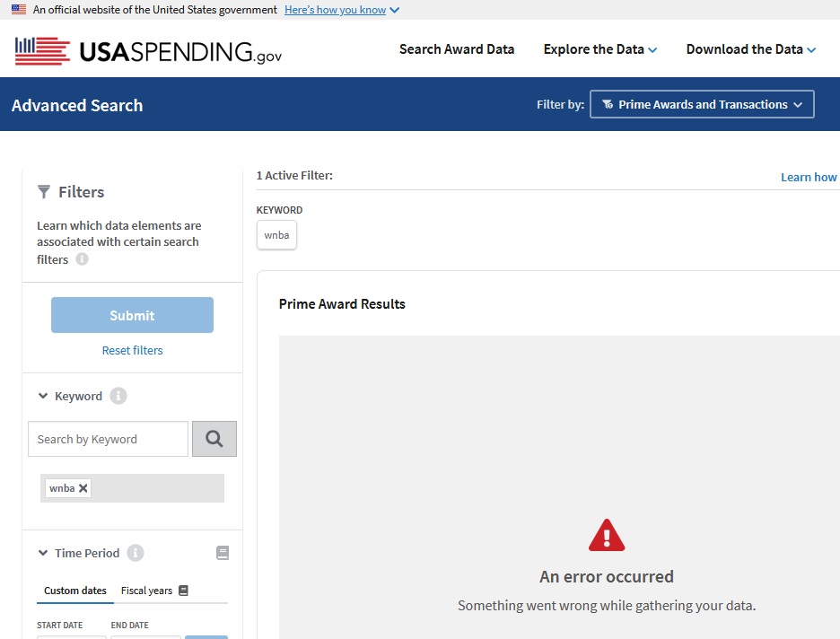Click the START DATE label
Viewport: 840px width, 639px height.
[x=59, y=625]
